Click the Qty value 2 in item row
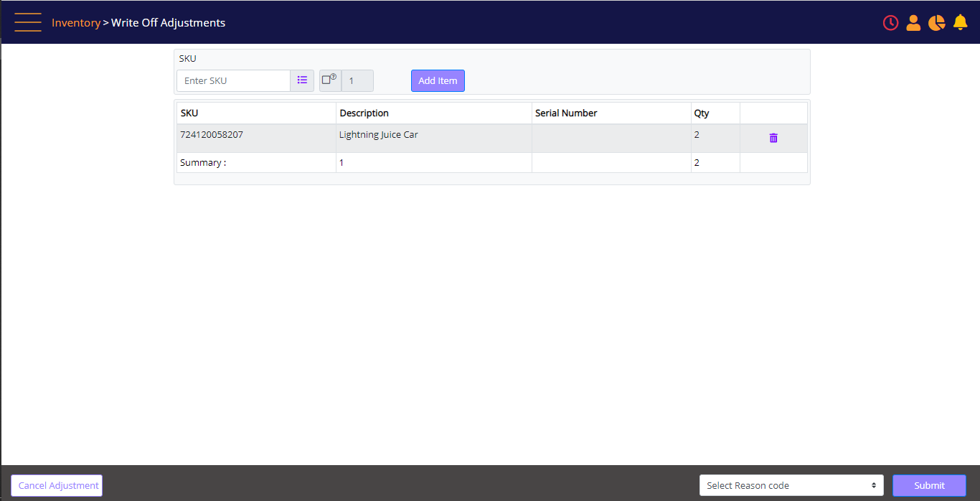The height and width of the screenshot is (501, 980). click(697, 134)
